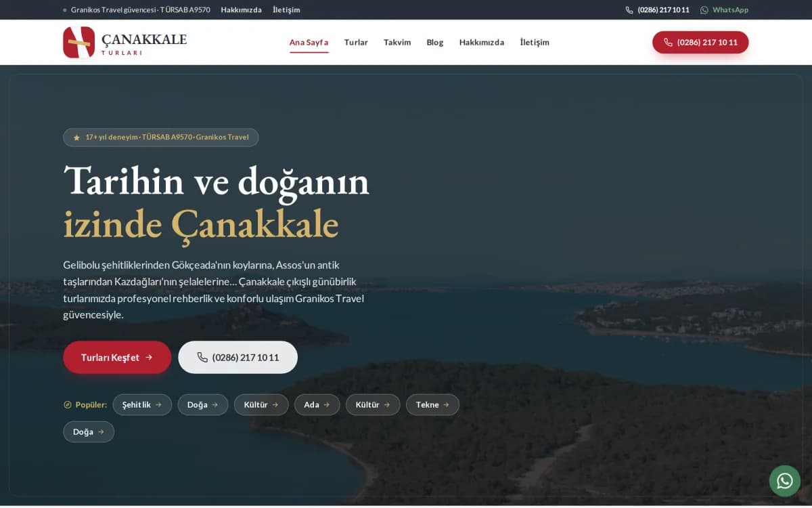The image size is (812, 508).
Task: Open the Blog menu item
Action: (435, 42)
